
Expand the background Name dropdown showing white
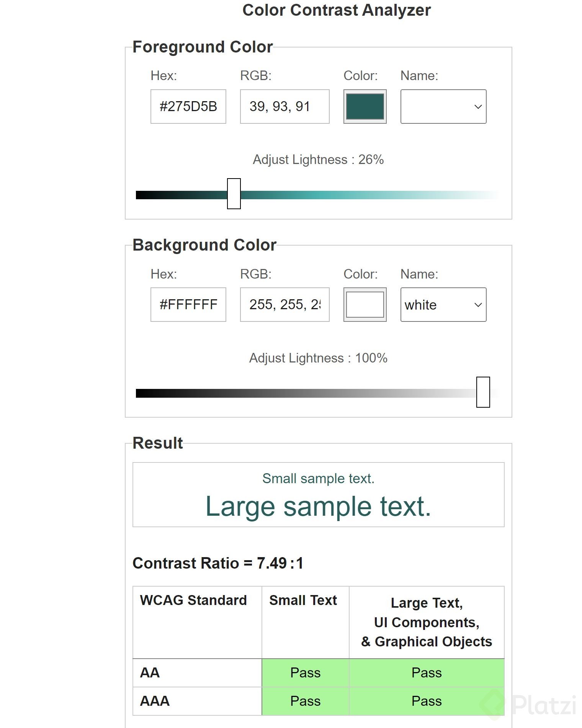[x=443, y=305]
